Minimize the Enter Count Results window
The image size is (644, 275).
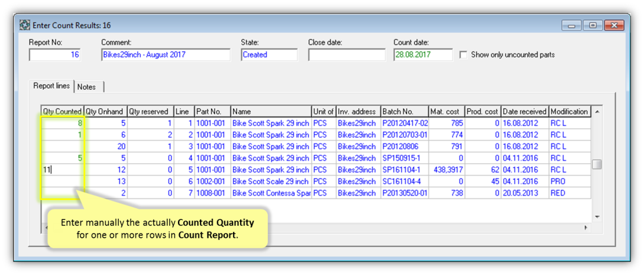pyautogui.click(x=572, y=25)
